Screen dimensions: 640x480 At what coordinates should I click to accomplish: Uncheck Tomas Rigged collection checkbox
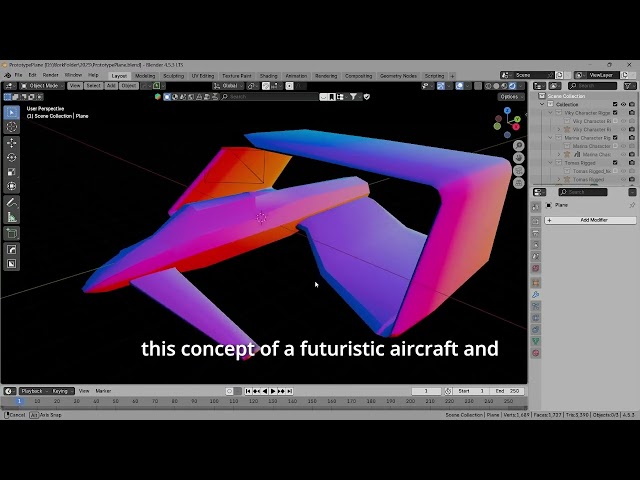click(615, 163)
